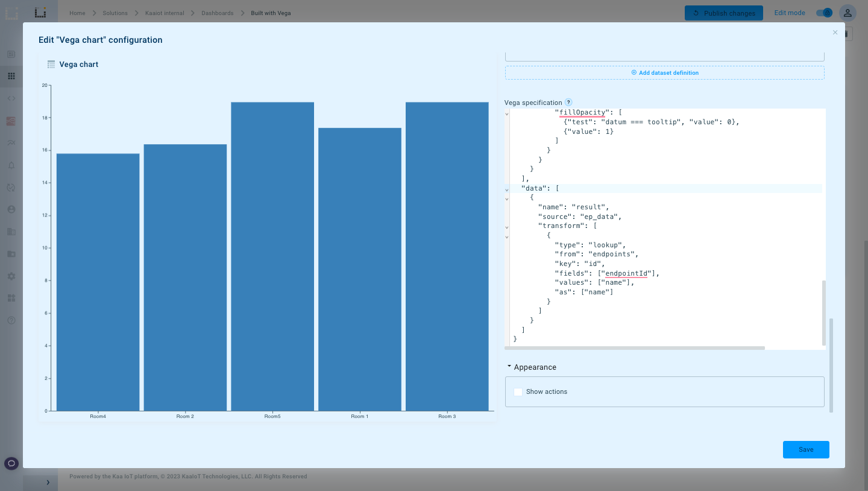Click the Room 1 axis label
868x491 pixels.
(360, 417)
